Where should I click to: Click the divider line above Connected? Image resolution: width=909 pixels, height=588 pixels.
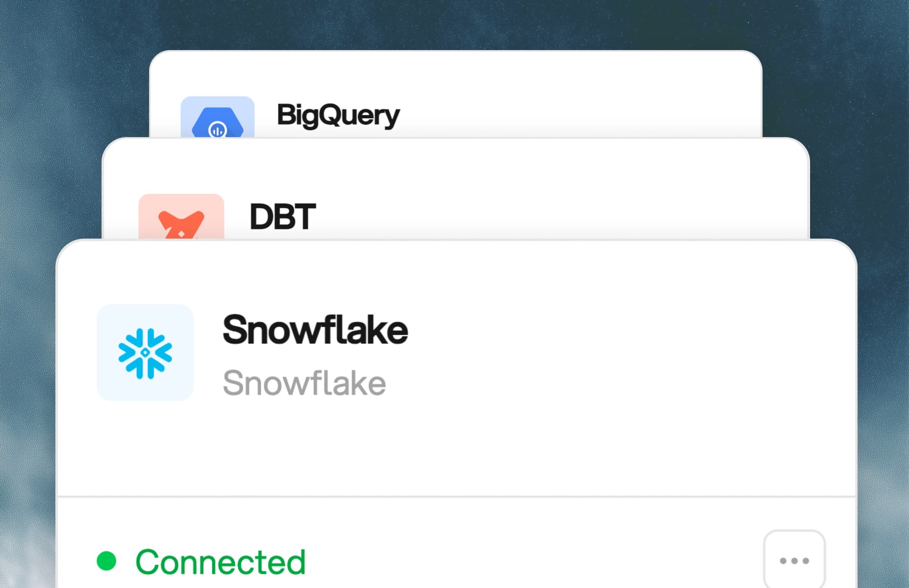point(456,497)
